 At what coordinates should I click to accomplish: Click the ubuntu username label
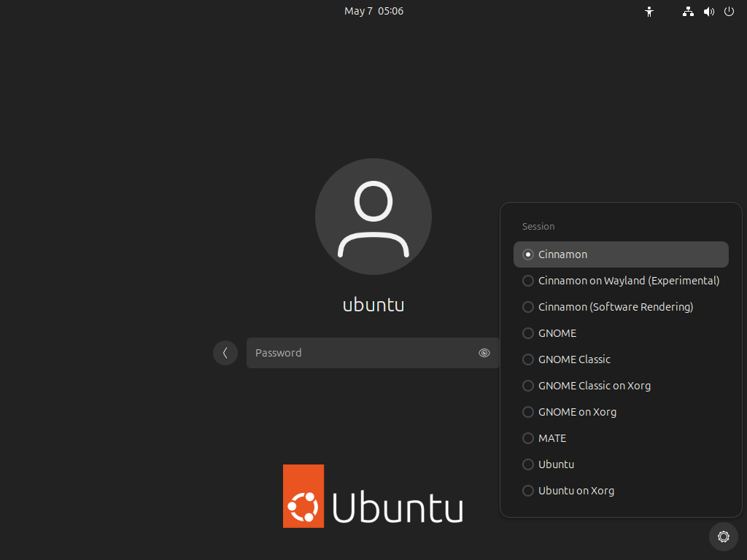[373, 305]
